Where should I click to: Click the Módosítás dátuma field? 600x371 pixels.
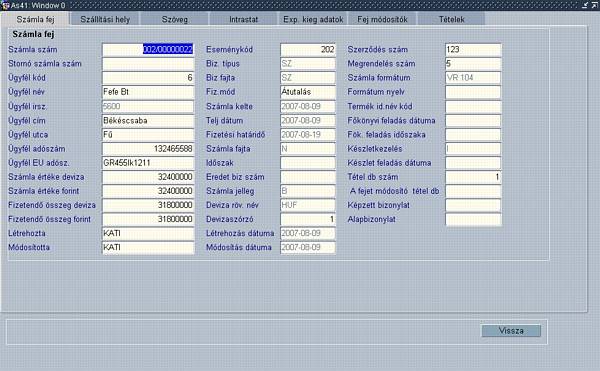[x=308, y=247]
